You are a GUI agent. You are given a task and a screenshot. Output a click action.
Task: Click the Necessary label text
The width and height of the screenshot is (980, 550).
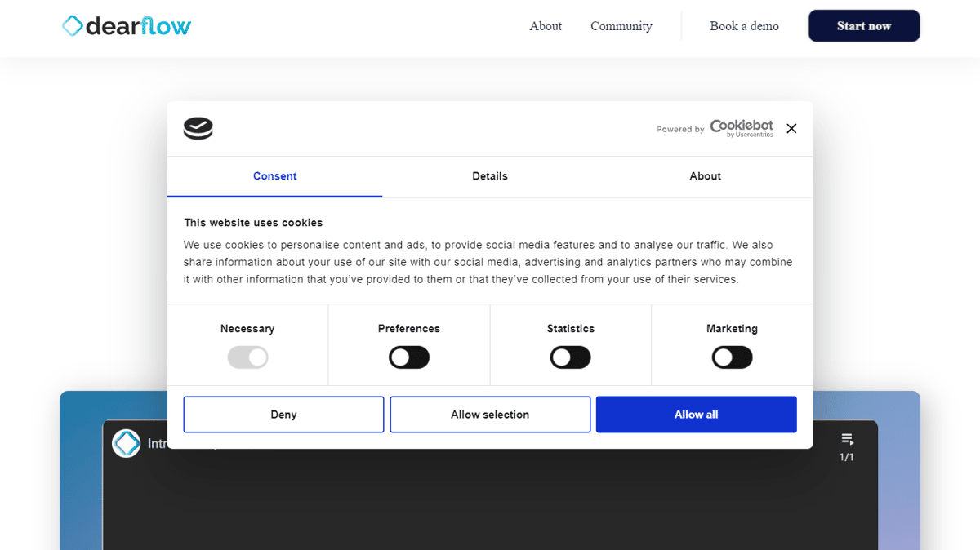tap(247, 329)
